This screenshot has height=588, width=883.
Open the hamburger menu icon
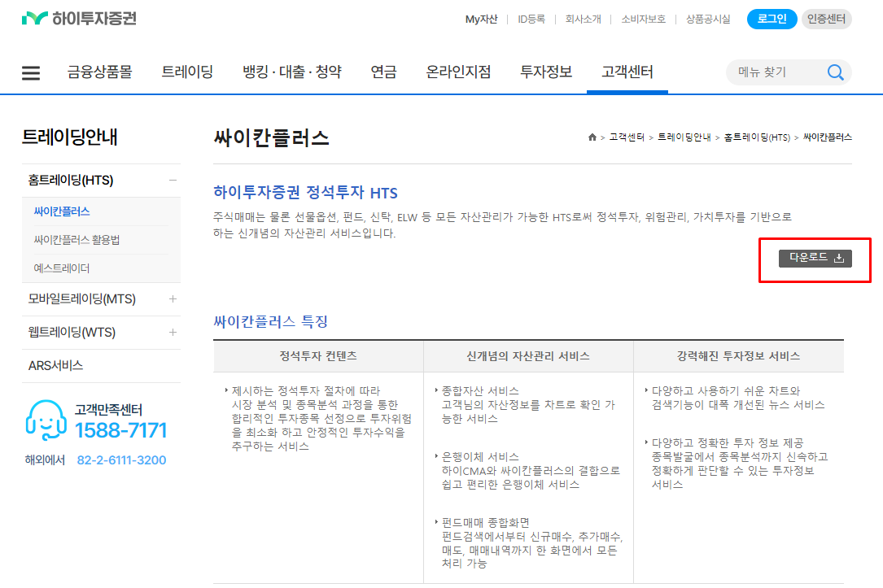tap(30, 72)
